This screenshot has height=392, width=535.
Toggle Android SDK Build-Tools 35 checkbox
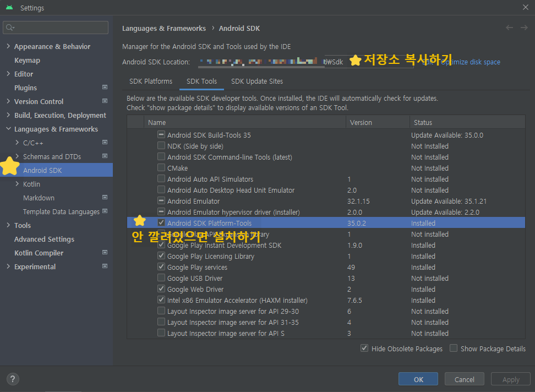coord(161,134)
